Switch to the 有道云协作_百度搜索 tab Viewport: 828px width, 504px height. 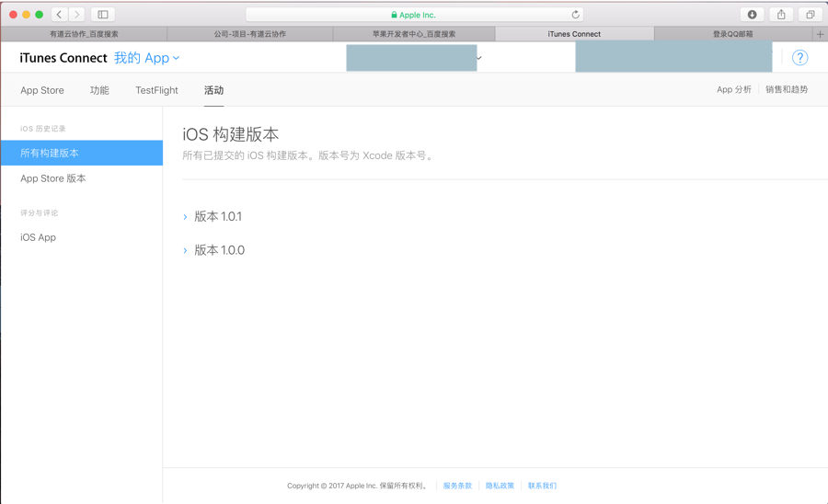[84, 34]
